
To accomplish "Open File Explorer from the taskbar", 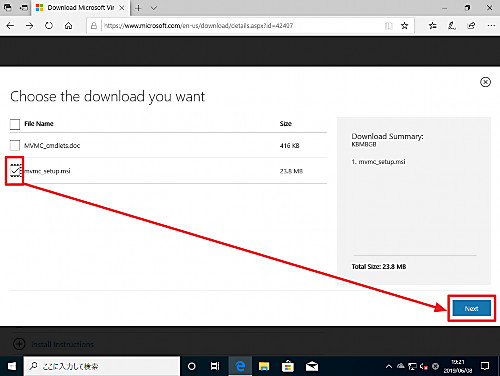I will (x=264, y=366).
